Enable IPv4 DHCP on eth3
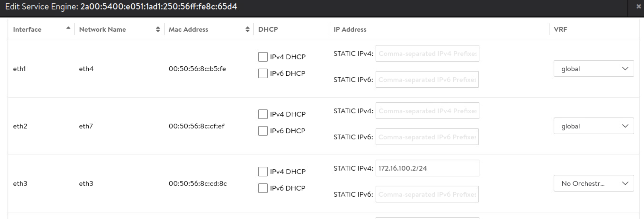644x219 pixels. point(263,172)
